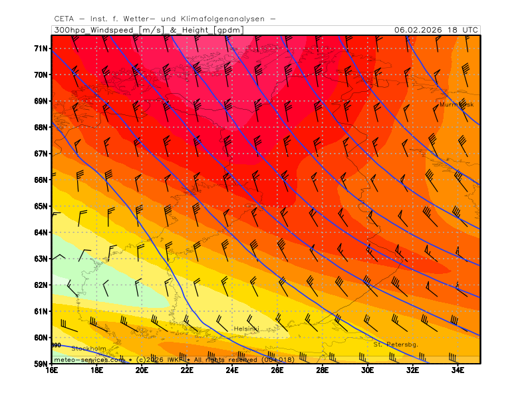
Task: Click the Helsinki city label
Action: pyautogui.click(x=246, y=329)
